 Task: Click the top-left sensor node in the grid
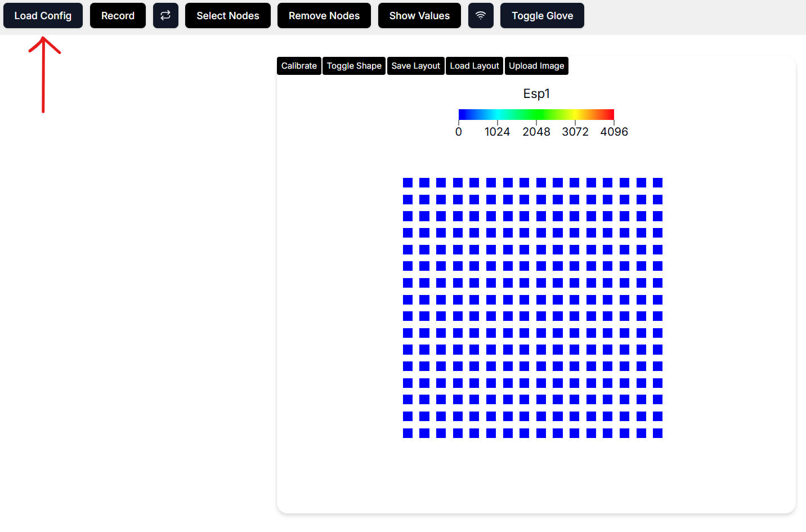(408, 183)
